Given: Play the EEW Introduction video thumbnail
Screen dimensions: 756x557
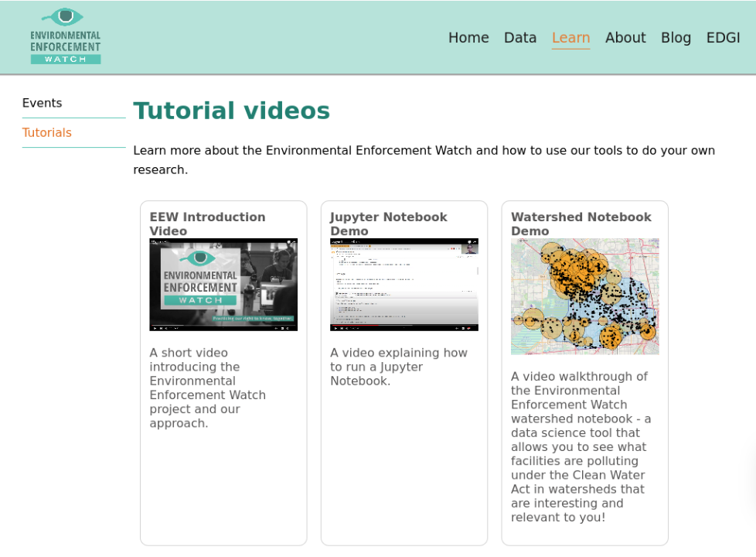Looking at the screenshot, I should [x=223, y=284].
